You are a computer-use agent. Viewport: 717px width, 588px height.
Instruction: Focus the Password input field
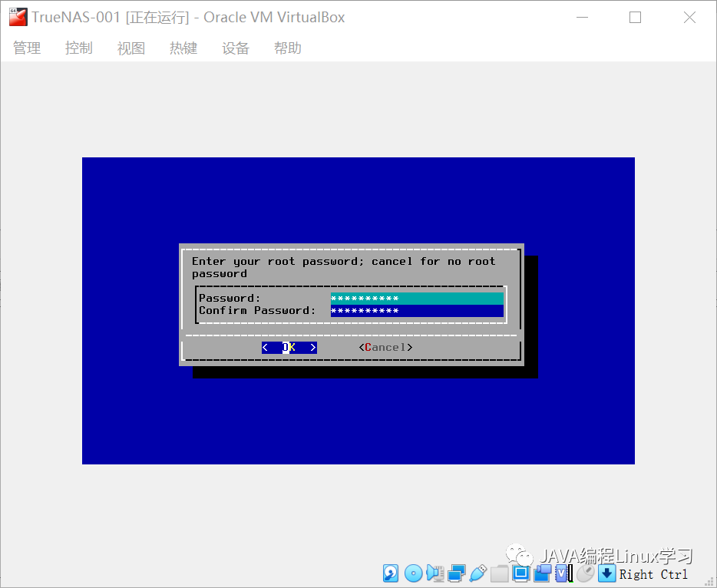[417, 299]
